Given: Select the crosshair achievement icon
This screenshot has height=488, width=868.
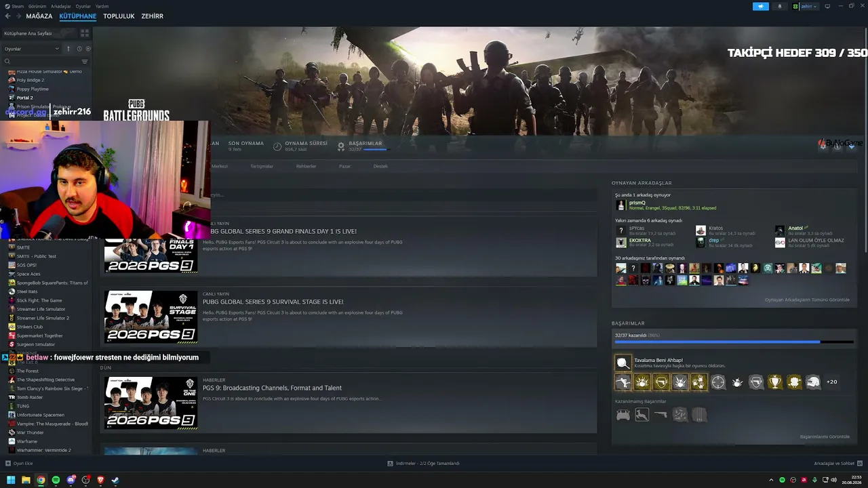Looking at the screenshot, I should pyautogui.click(x=718, y=382).
